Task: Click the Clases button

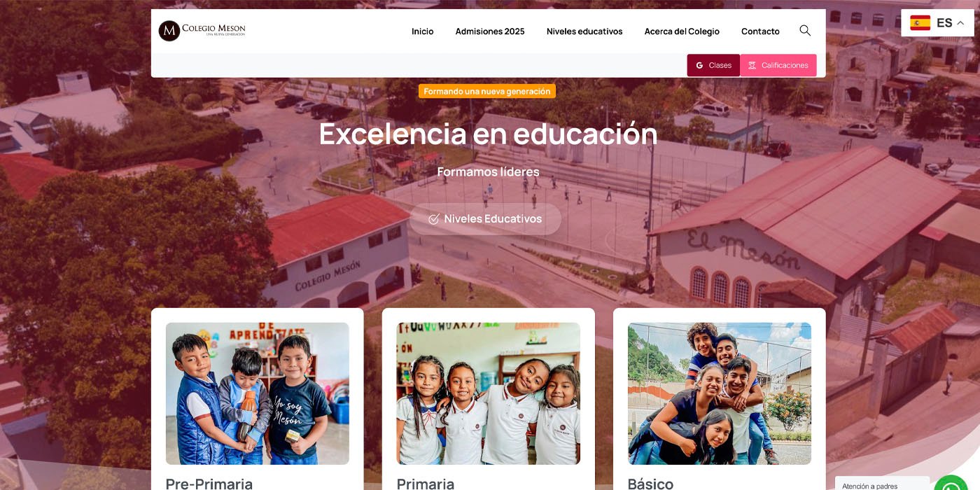Action: tap(713, 65)
